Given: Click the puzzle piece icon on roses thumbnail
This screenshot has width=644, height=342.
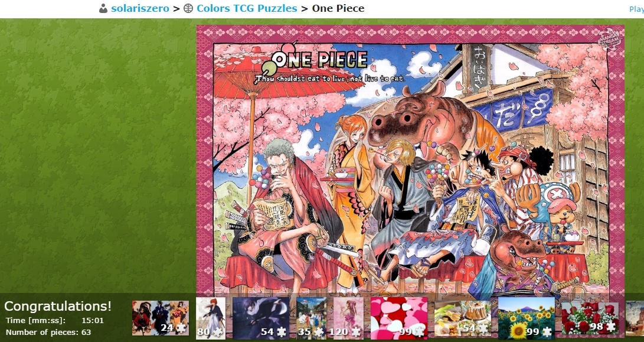Looking at the screenshot, I should coord(611,327).
